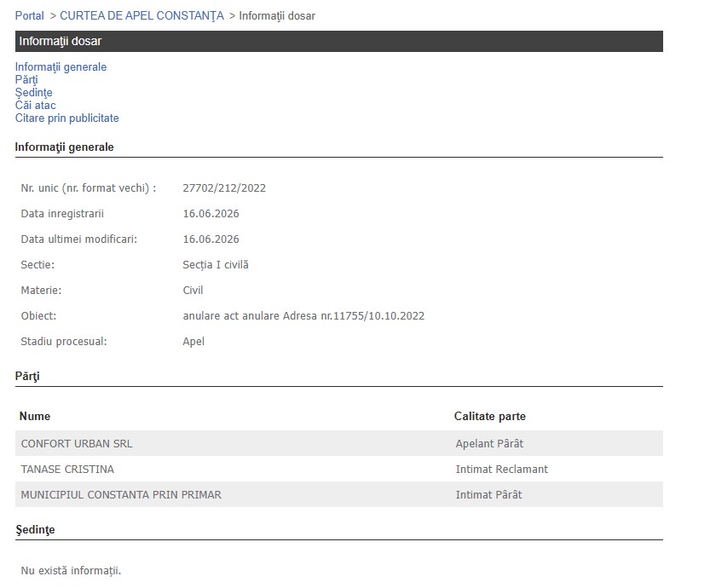This screenshot has width=716, height=588.
Task: Jump to Ședințe anchor link
Action: 34,92
